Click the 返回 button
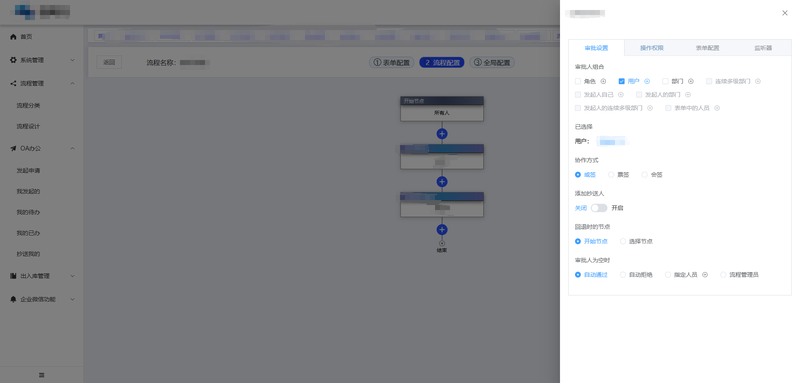Viewport: 800px width, 383px height. [x=109, y=62]
